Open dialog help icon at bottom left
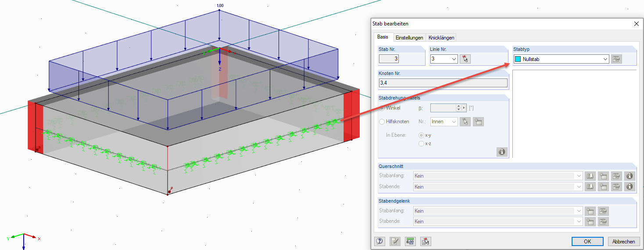The image size is (644, 250). click(x=379, y=241)
